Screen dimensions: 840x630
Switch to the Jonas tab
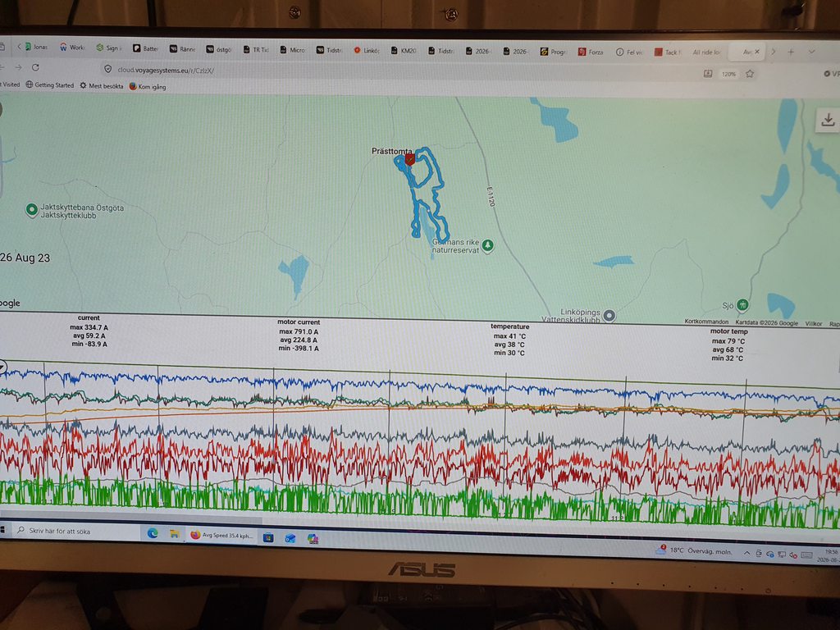[x=36, y=47]
